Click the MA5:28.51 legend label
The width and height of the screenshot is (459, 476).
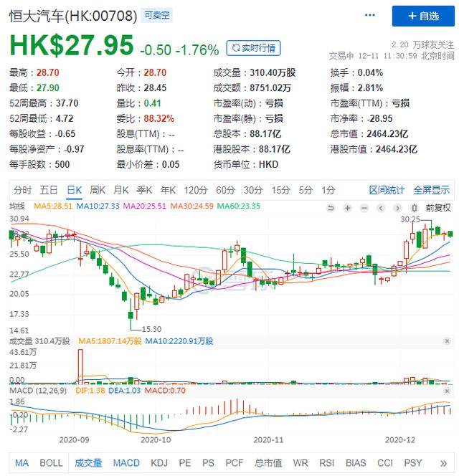coord(53,206)
